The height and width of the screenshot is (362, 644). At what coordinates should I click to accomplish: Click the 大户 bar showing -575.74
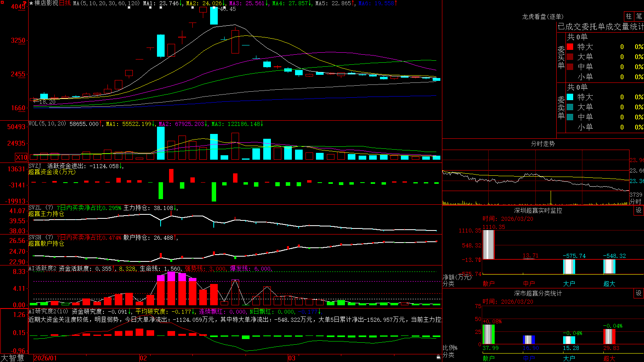(x=569, y=267)
